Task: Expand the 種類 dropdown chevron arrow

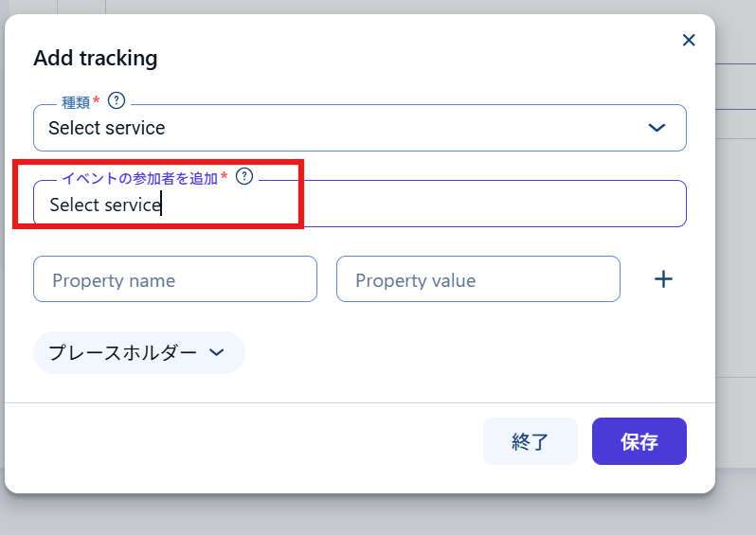Action: (657, 128)
